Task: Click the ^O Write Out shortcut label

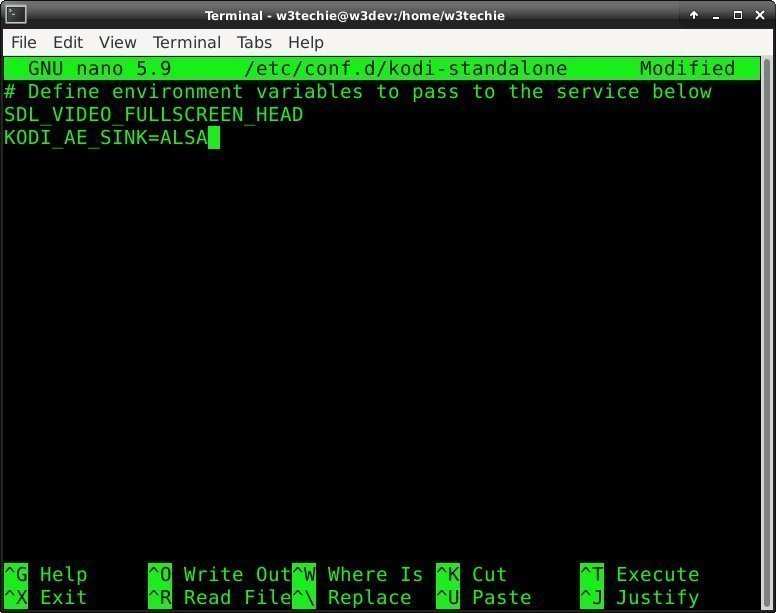Action: (x=220, y=574)
